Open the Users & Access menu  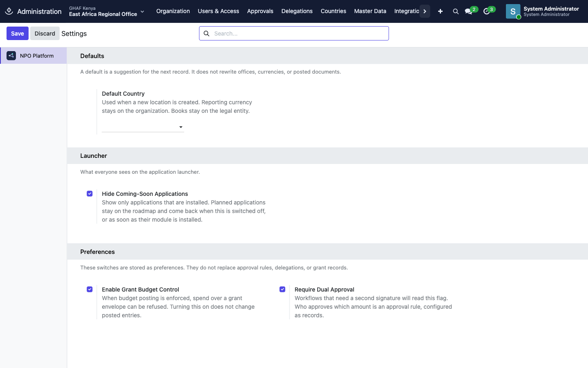point(218,11)
